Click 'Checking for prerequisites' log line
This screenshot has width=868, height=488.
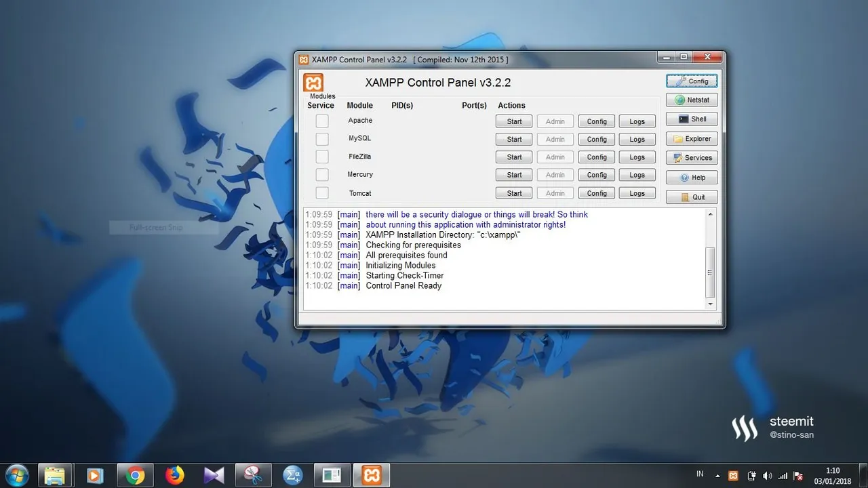pos(413,245)
